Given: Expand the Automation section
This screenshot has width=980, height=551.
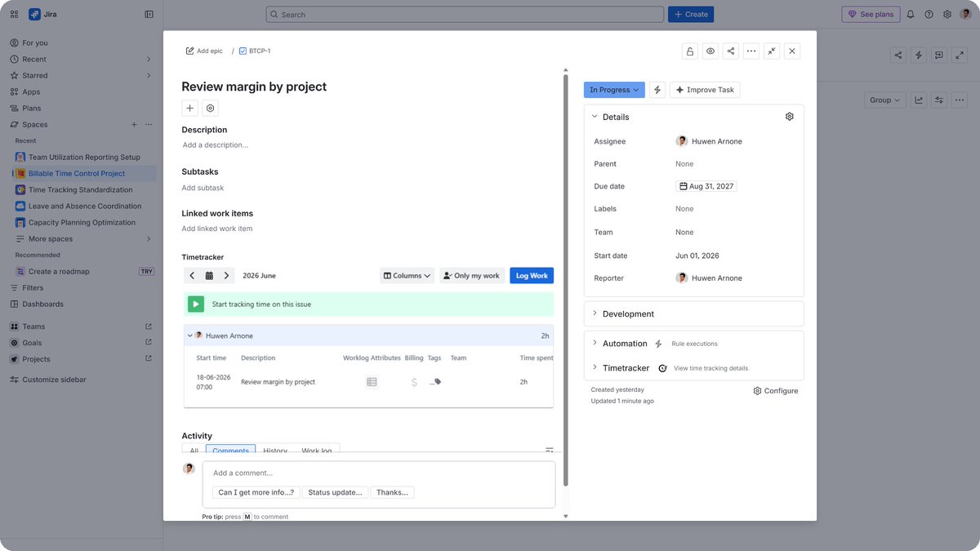Looking at the screenshot, I should point(595,344).
